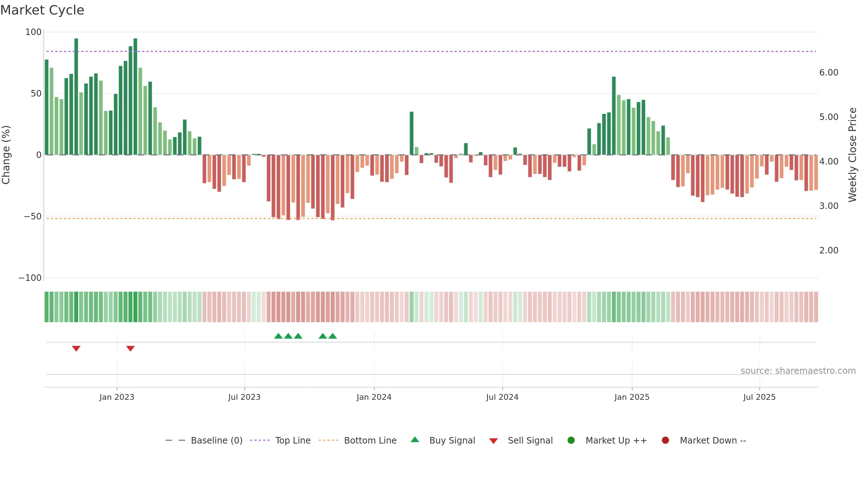This screenshot has height=488, width=868.
Task: Click the Jan 2024 x-axis label
Action: click(x=374, y=397)
